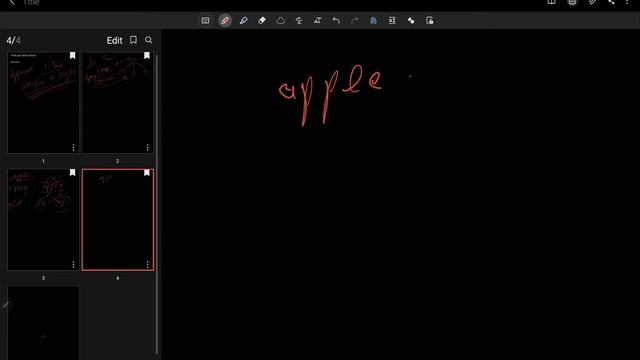
Task: Select the red Pen tool
Action: (225, 20)
